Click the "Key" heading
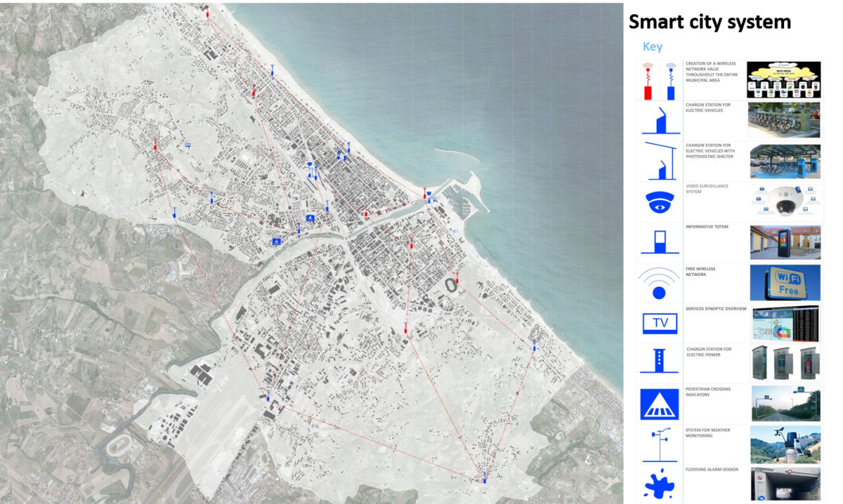Viewport: 843px width, 504px height. (x=653, y=47)
